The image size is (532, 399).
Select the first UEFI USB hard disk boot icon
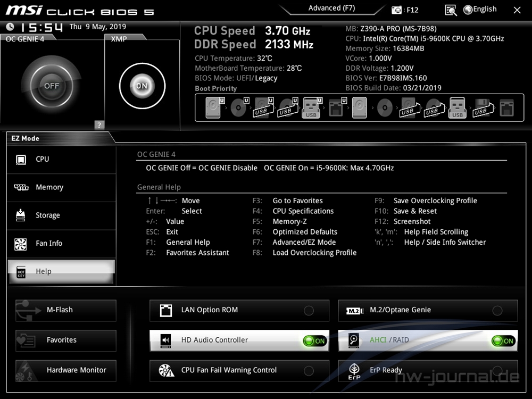[x=264, y=108]
